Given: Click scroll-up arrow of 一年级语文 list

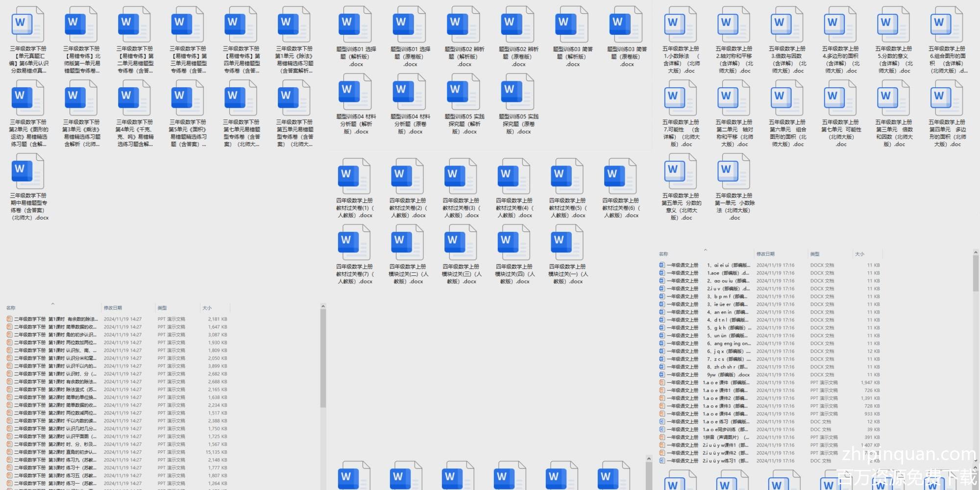Looking at the screenshot, I should point(976,253).
